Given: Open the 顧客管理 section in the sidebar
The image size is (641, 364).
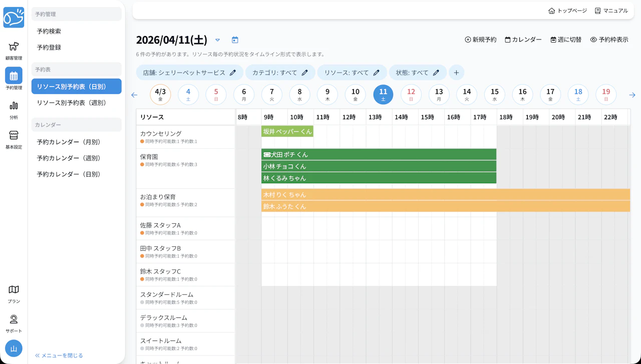Looking at the screenshot, I should tap(14, 50).
